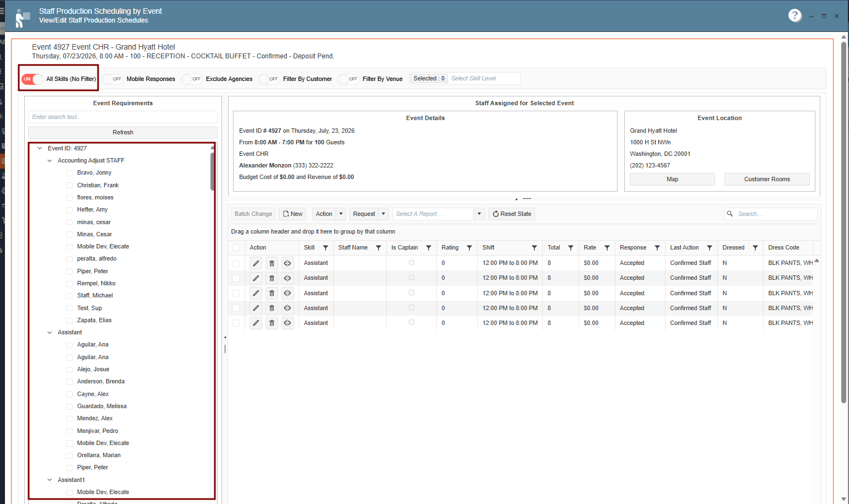
Task: Click the pencil edit icon in first Assistant row
Action: click(x=256, y=263)
